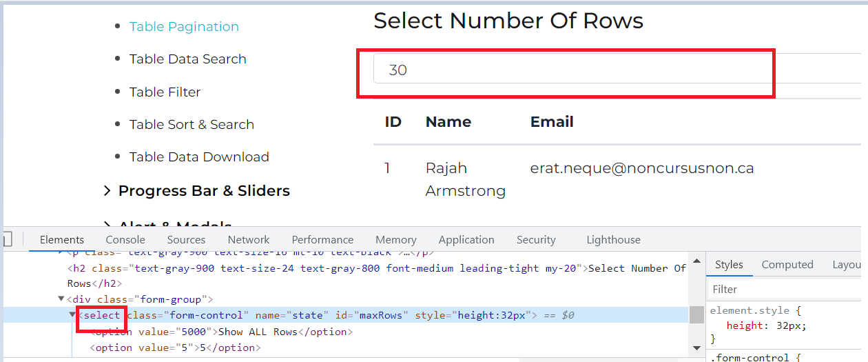This screenshot has height=362, width=868.
Task: Collapse the select element disclosure triangle
Action: point(72,315)
